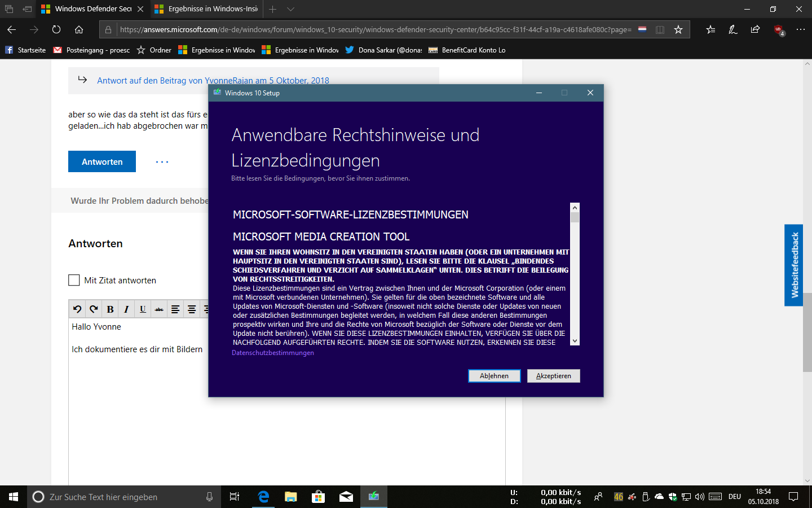Close the Windows Defender Security tab
Image resolution: width=812 pixels, height=508 pixels.
[140, 9]
